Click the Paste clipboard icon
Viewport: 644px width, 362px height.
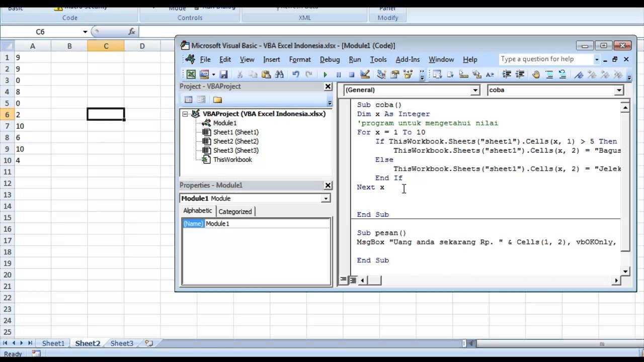point(266,74)
